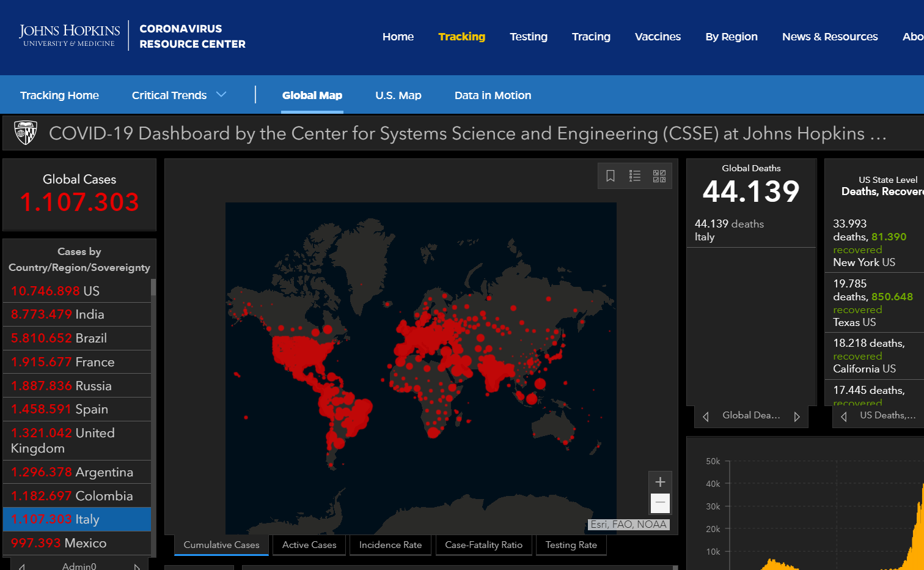Click previous arrow beside Admin0
The width and height of the screenshot is (924, 570).
[x=22, y=566]
